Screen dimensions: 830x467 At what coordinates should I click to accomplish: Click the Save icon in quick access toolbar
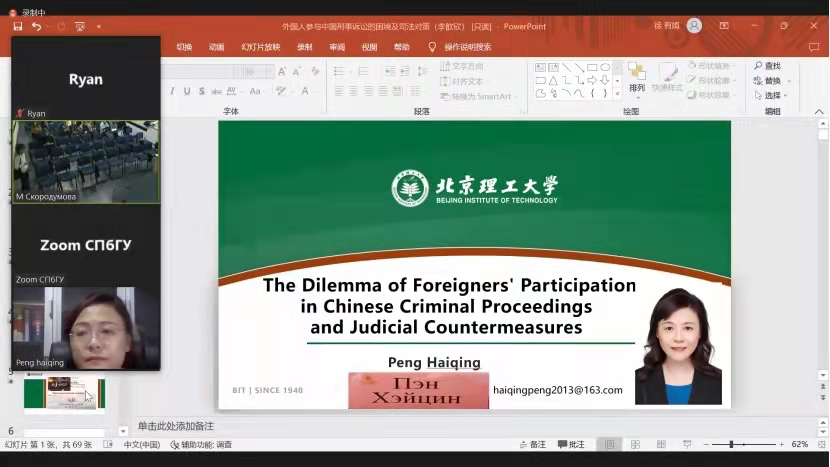point(18,26)
